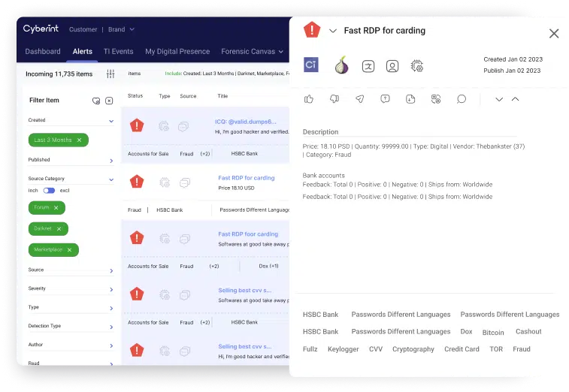Collapse the Created filter section

coord(111,121)
